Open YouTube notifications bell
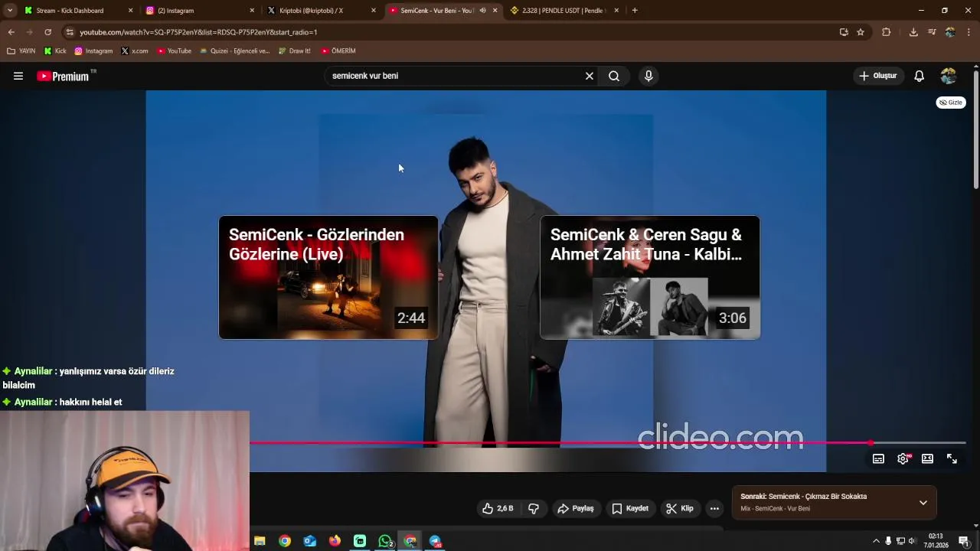Screen dimensions: 980x551 920,76
